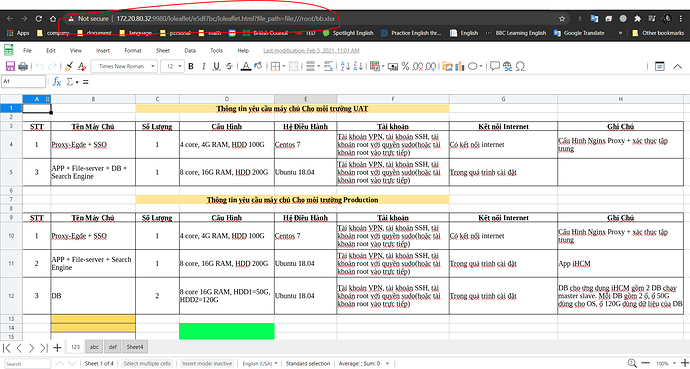Switch to the Sheet4 tab
690x369 pixels.
click(135, 347)
